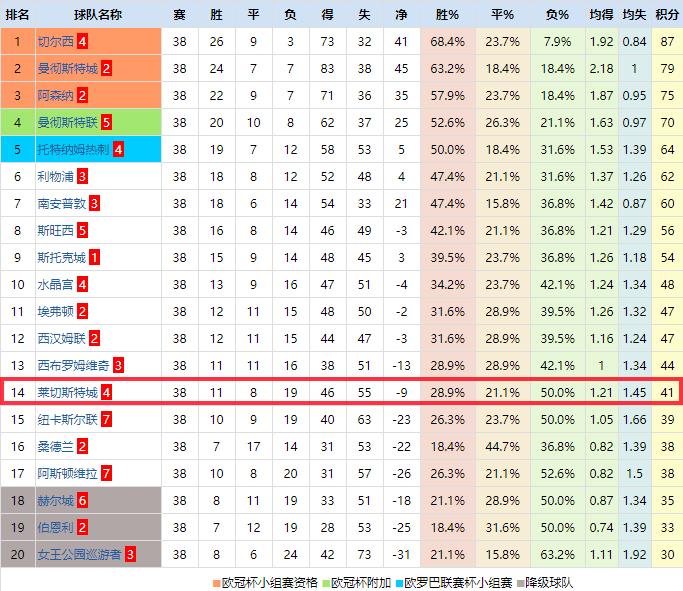Viewport: 683px width, 591px height.
Task: Click red badge 7 beside 纽卡斯尔联
Action: click(x=106, y=419)
